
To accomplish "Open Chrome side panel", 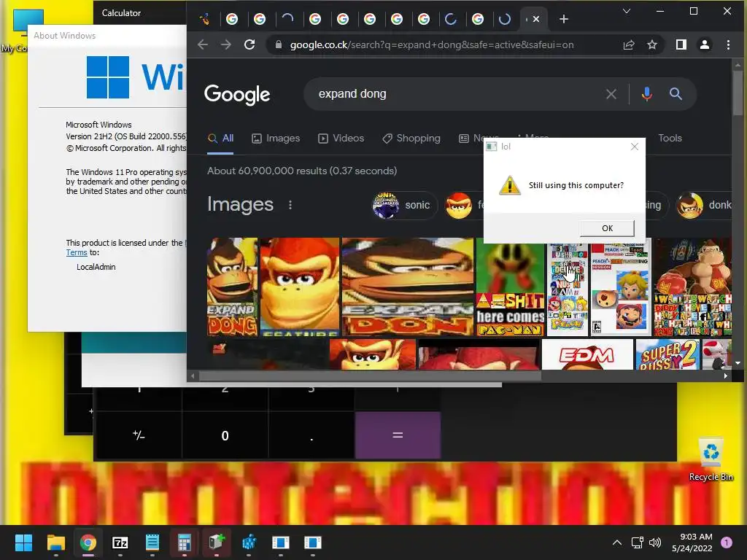I will (x=681, y=44).
